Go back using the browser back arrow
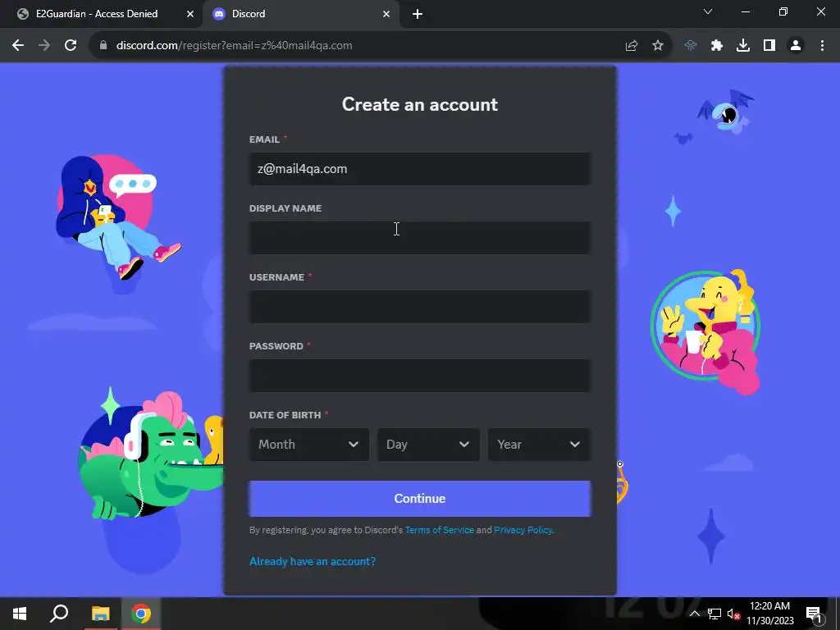The image size is (840, 630). click(18, 46)
